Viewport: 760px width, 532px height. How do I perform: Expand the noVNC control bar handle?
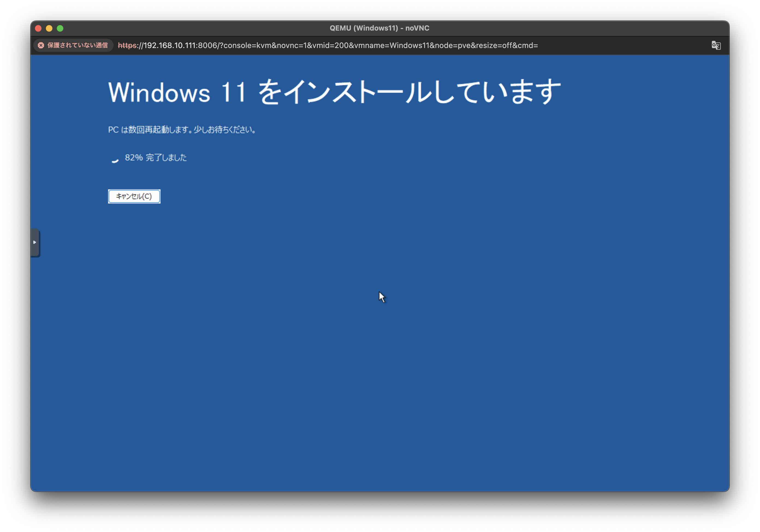pos(35,243)
